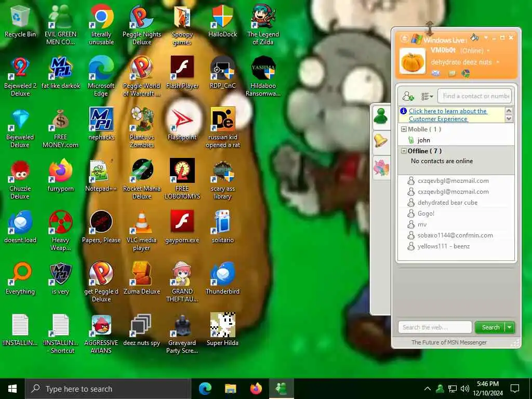This screenshot has height=399, width=532.
Task: Click the Find a contact or number field
Action: tap(474, 96)
